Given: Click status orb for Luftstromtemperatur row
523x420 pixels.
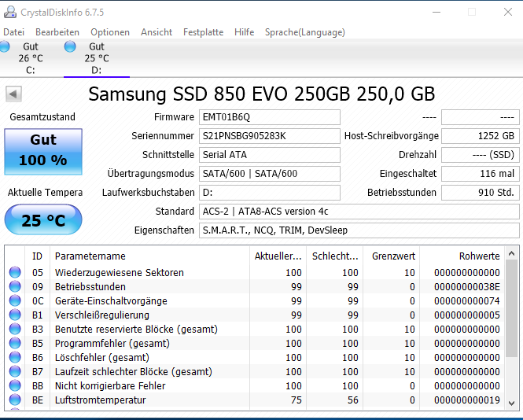Looking at the screenshot, I should (x=15, y=400).
